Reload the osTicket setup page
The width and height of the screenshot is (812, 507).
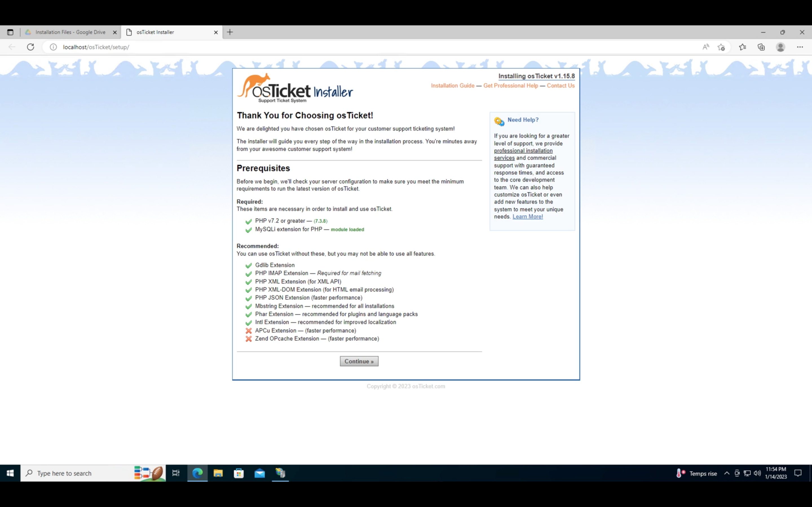point(30,47)
